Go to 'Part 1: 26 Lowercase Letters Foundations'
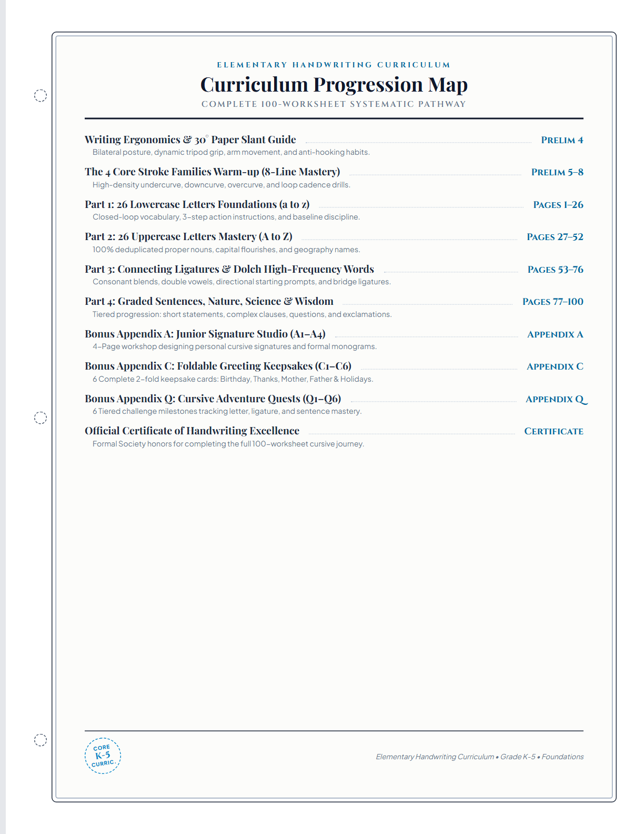The image size is (644, 834). click(197, 204)
